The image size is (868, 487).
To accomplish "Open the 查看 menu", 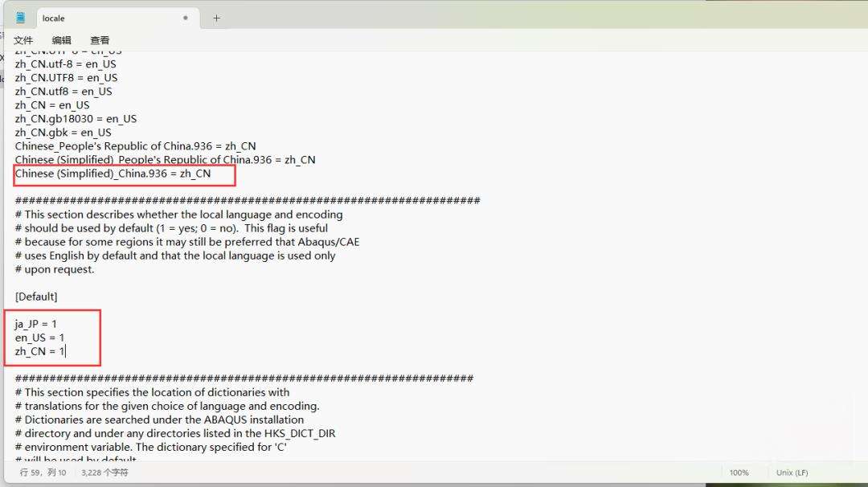I will pos(100,40).
